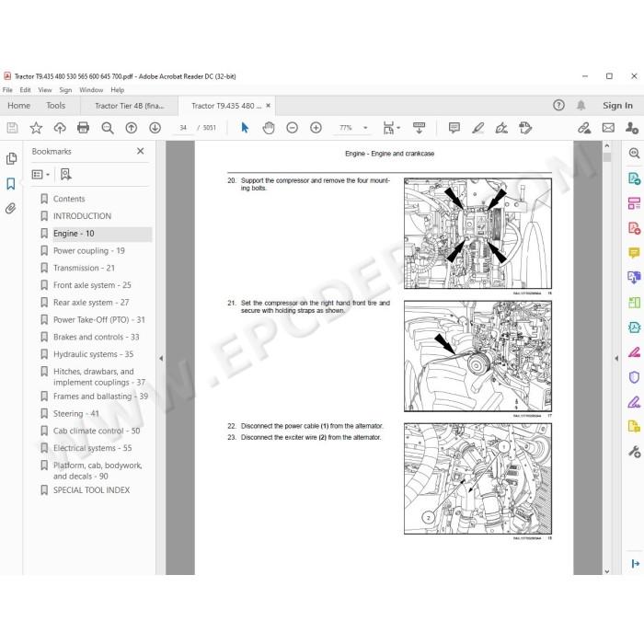The width and height of the screenshot is (644, 644).
Task: Click the Print file icon
Action: [x=83, y=128]
